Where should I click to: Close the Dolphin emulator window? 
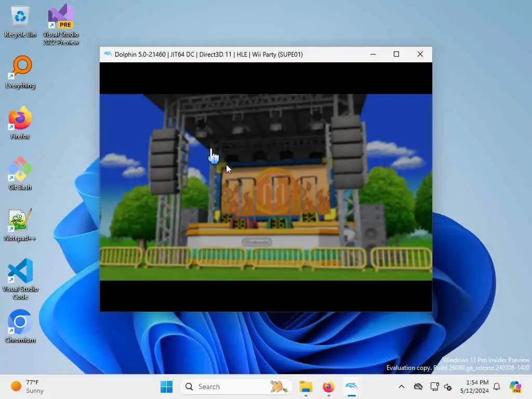pos(420,54)
